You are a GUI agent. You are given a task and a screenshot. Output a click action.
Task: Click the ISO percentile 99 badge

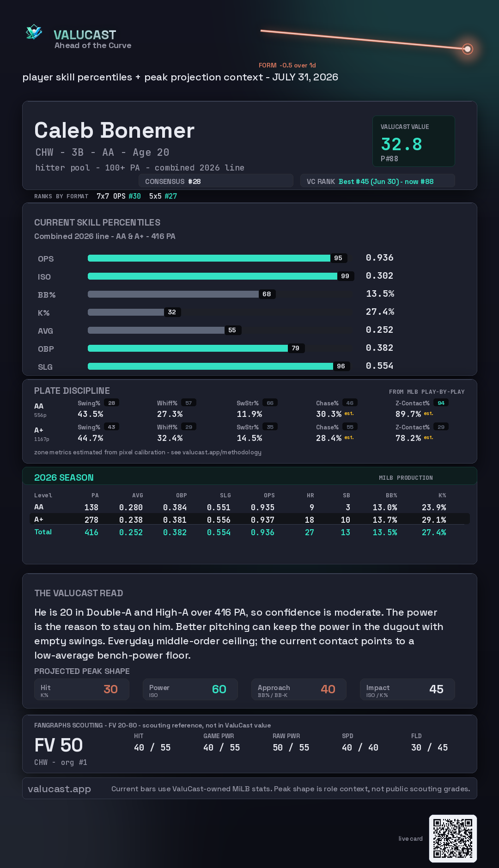click(345, 276)
